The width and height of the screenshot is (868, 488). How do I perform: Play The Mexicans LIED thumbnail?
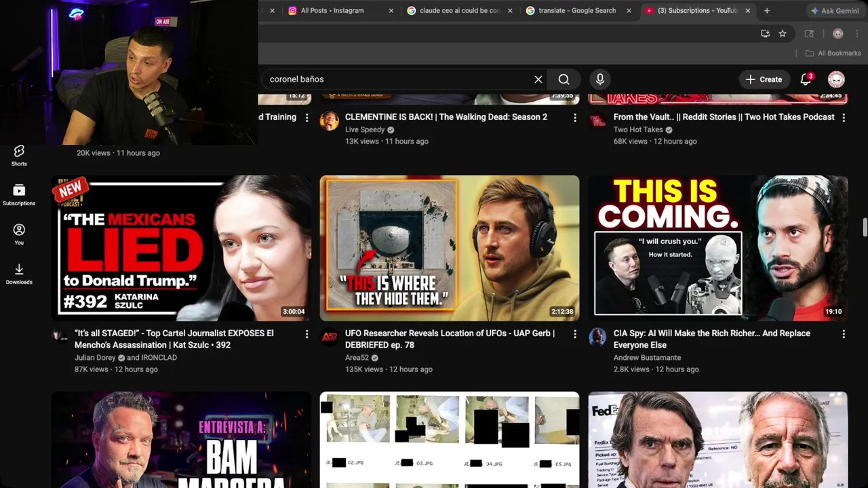pyautogui.click(x=181, y=248)
